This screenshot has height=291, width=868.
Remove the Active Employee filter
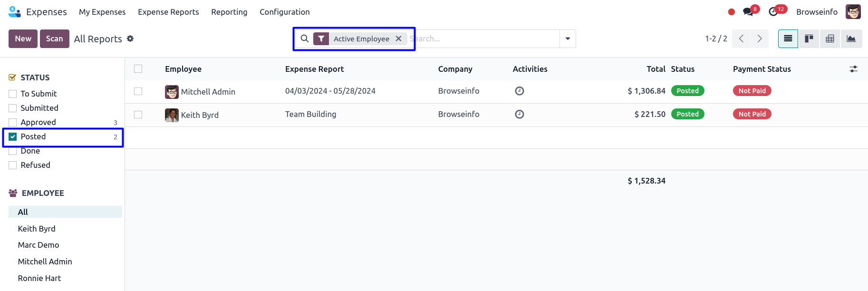tap(399, 39)
